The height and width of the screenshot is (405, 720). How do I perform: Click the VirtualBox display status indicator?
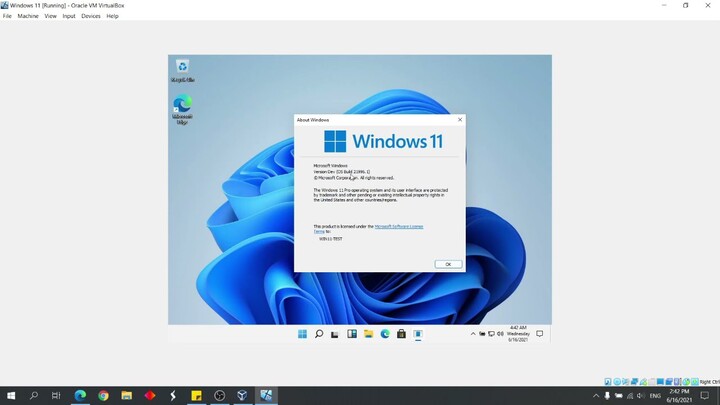coord(660,382)
